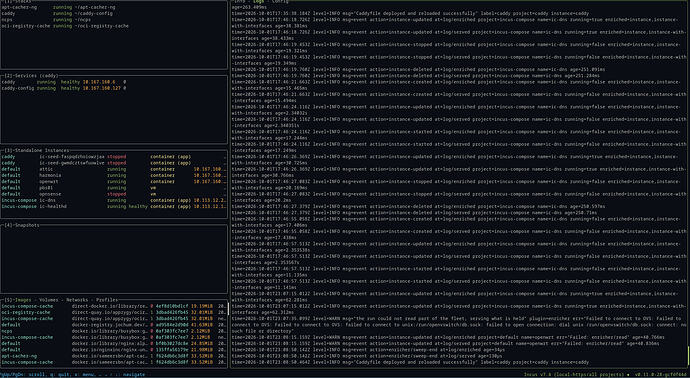Select the nginx:alp image with fingerprint bf0b3027dc8e
This screenshot has width=690, height=378.
(x=114, y=343)
